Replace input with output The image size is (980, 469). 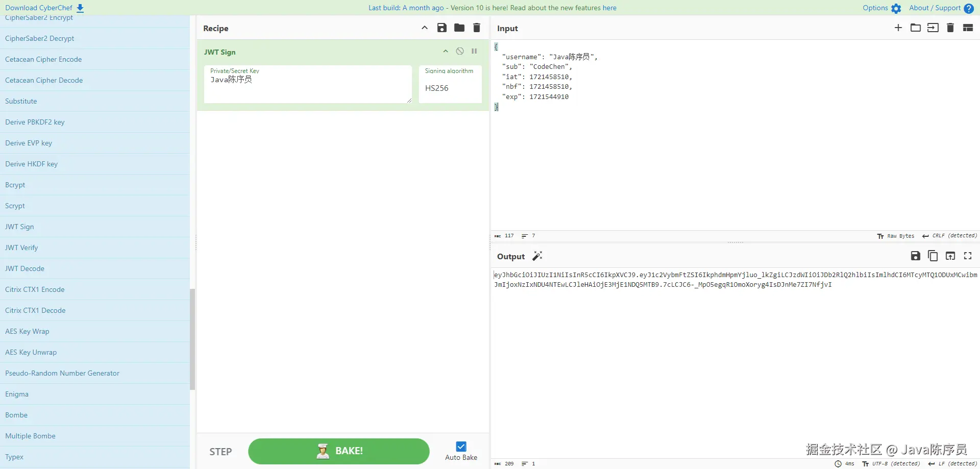pos(950,256)
